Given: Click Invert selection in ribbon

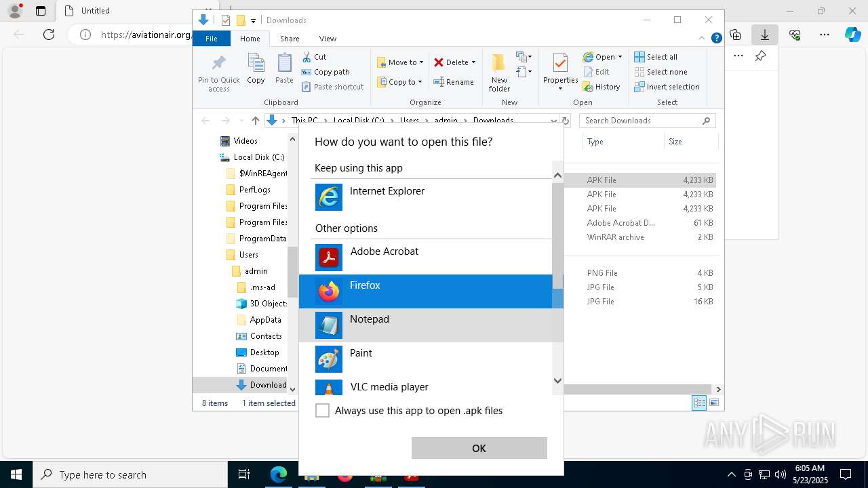Looking at the screenshot, I should (x=667, y=87).
